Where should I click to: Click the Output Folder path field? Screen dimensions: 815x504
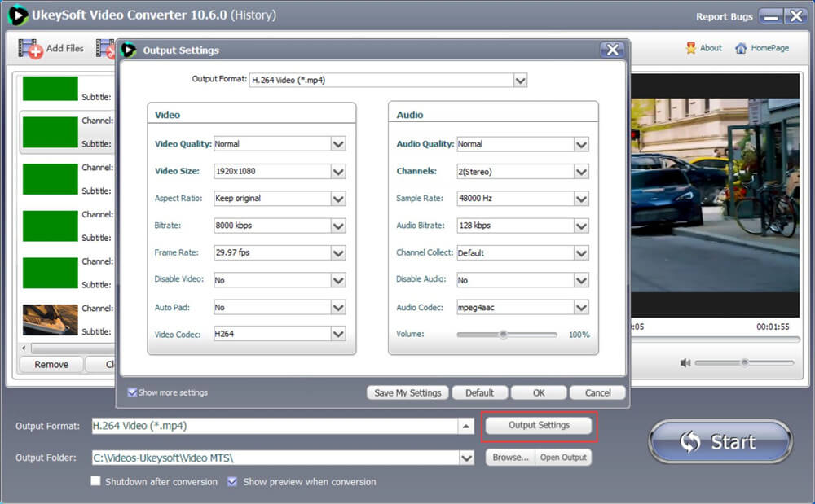pos(276,458)
